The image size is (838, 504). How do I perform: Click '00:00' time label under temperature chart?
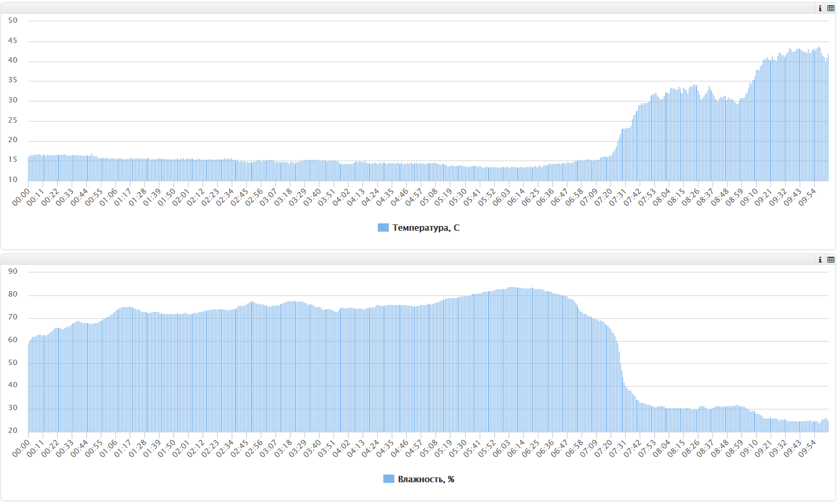pyautogui.click(x=21, y=197)
